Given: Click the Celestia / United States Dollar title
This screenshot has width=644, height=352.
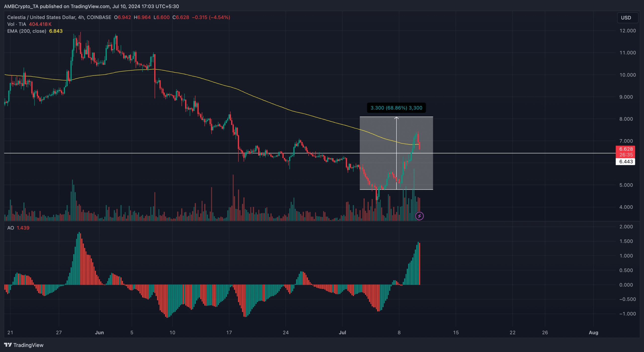Looking at the screenshot, I should [59, 17].
